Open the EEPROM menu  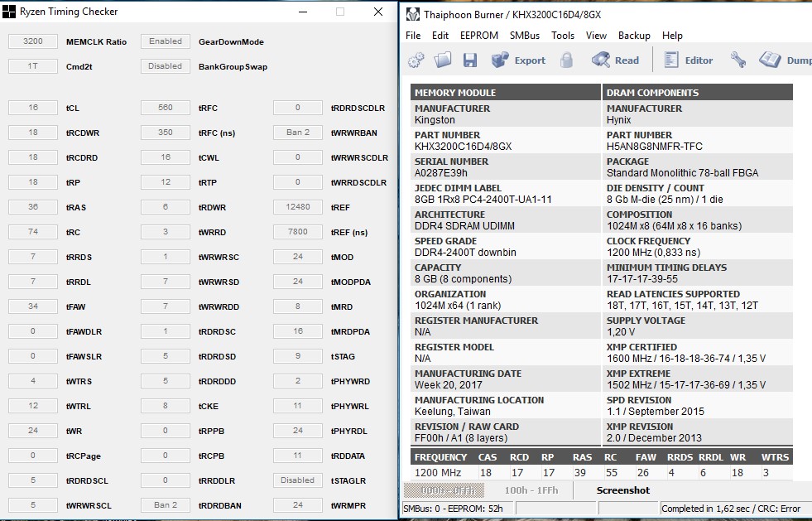point(479,36)
